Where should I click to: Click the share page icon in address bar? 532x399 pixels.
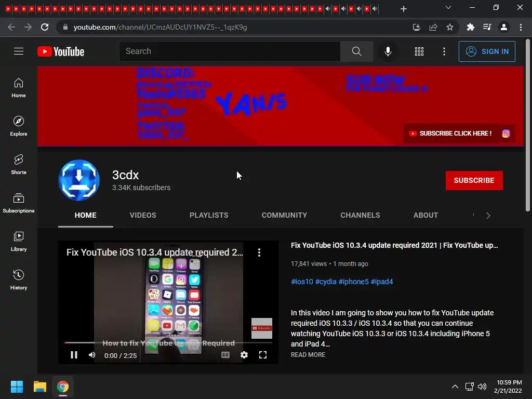(433, 27)
